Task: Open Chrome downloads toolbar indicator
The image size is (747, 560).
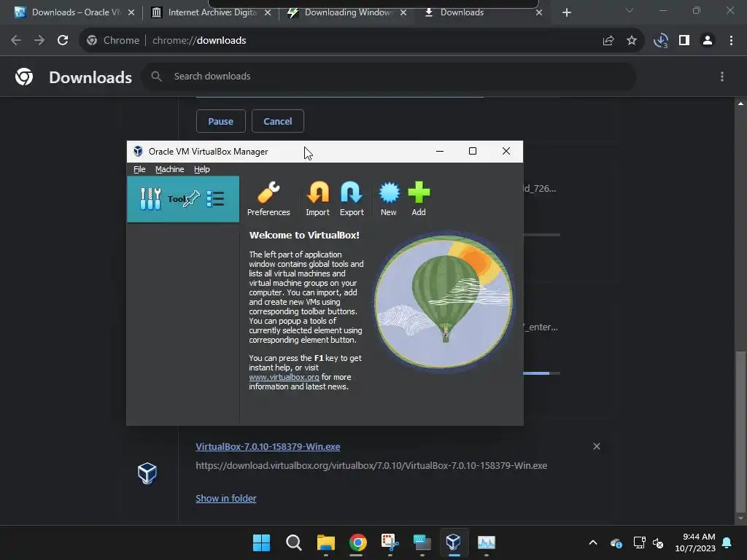Action: point(661,41)
